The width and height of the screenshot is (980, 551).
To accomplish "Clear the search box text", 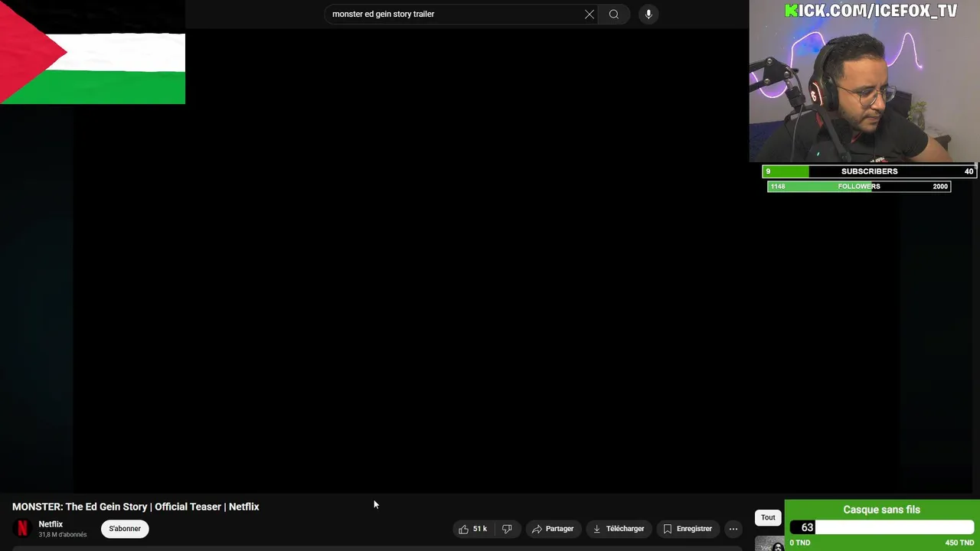I will pos(590,14).
